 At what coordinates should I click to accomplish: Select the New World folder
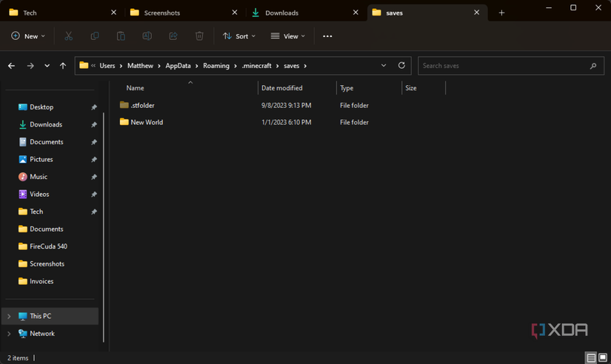click(x=147, y=122)
